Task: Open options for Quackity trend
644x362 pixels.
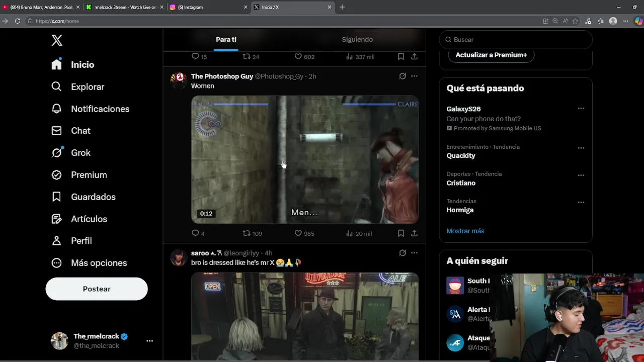Action: pyautogui.click(x=581, y=148)
